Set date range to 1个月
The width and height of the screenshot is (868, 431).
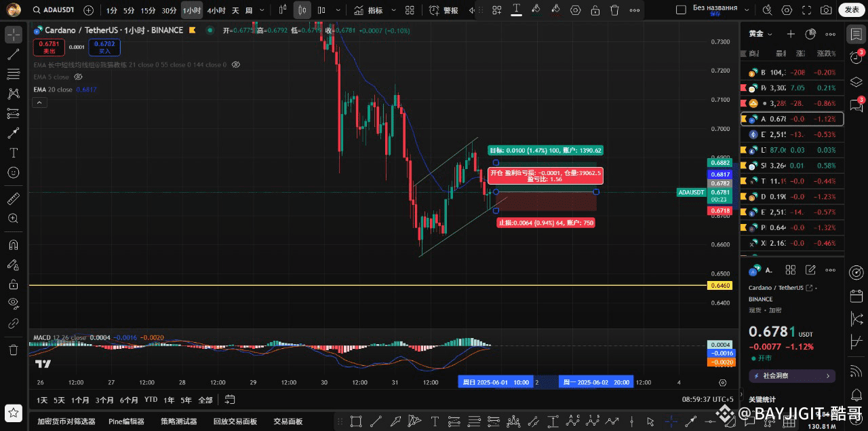pos(80,400)
